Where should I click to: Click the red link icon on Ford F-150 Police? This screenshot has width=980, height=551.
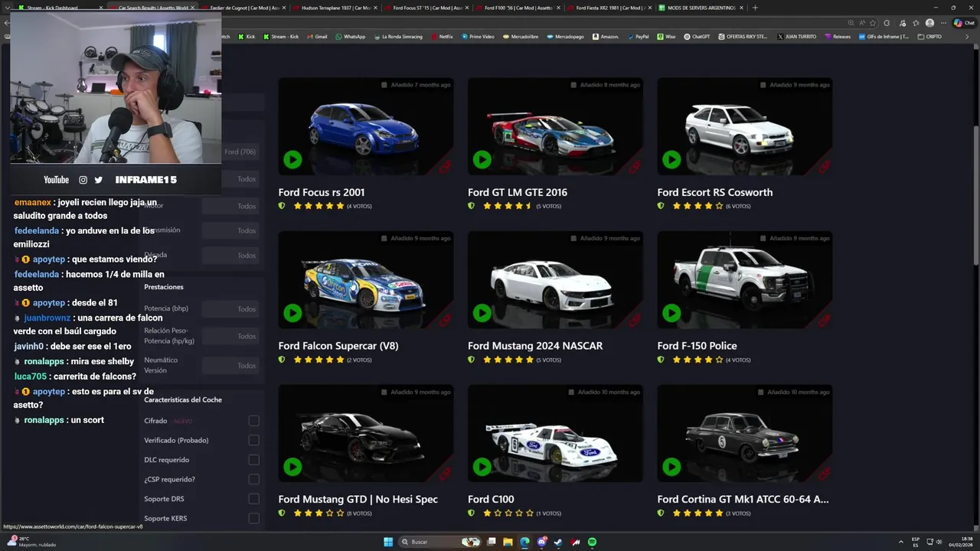[823, 319]
